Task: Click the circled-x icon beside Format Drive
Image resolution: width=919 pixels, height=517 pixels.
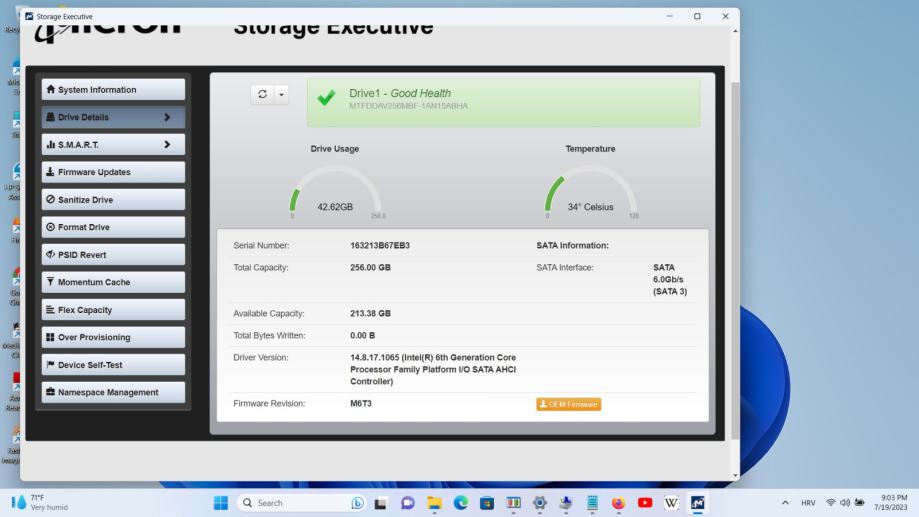Action: 50,227
